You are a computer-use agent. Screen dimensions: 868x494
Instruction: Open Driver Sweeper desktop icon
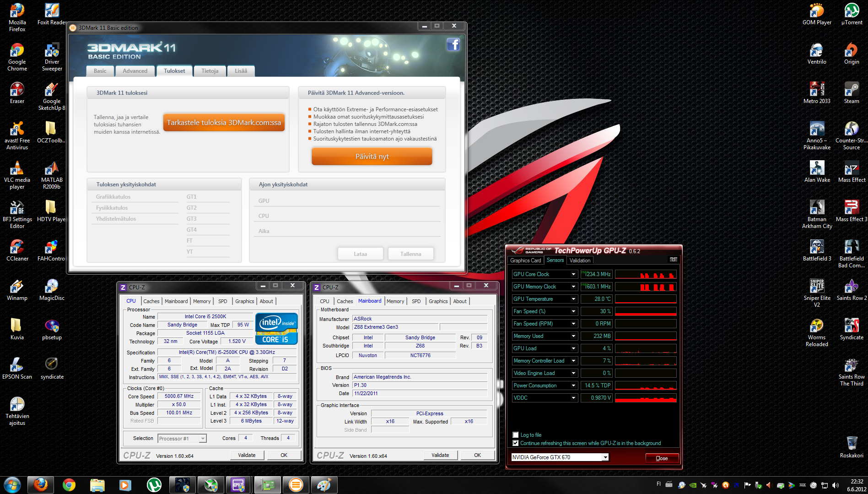[x=52, y=57]
